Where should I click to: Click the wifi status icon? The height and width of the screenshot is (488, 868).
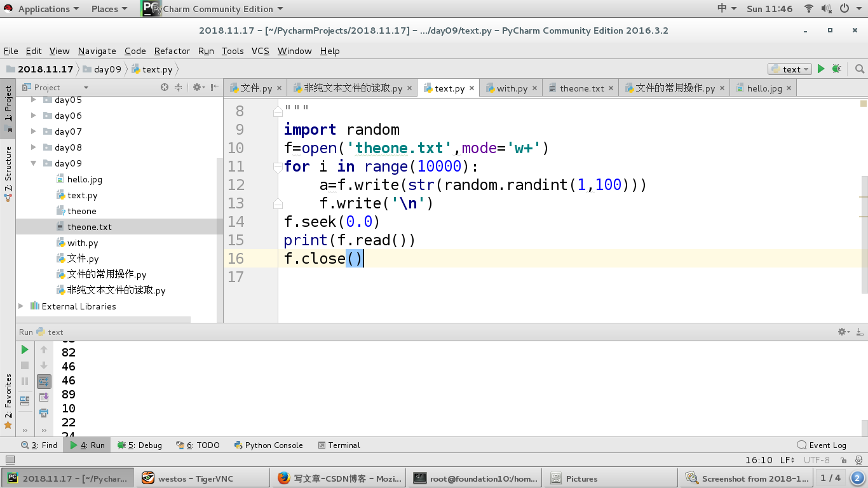coord(809,9)
